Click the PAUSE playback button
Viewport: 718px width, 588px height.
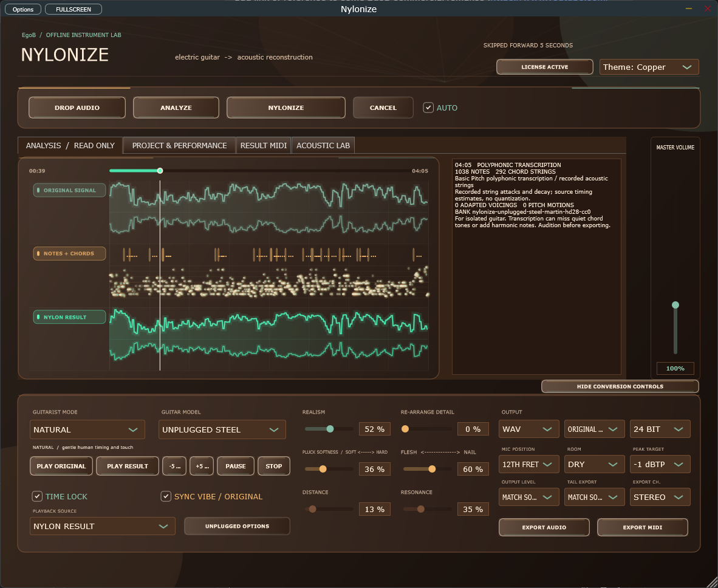(x=235, y=466)
